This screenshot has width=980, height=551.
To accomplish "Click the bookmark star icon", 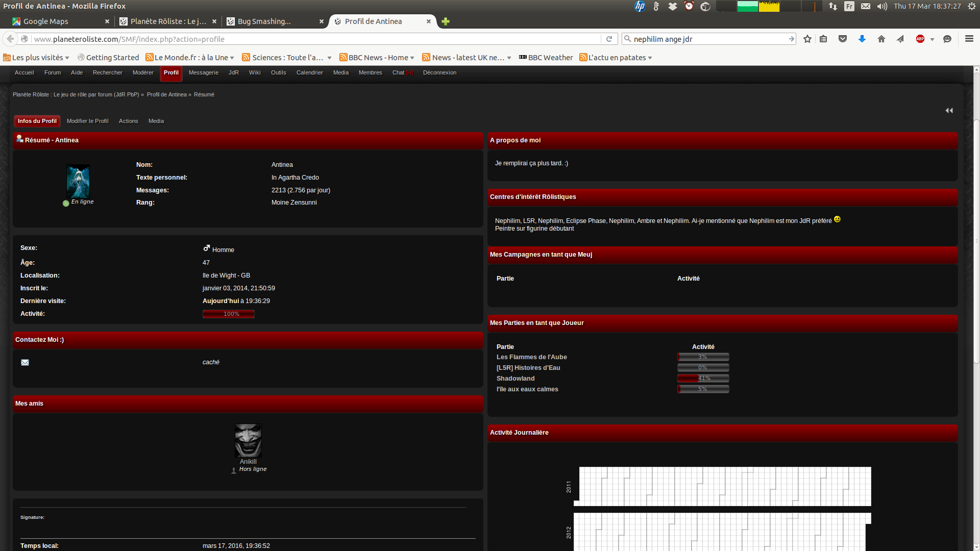I will (807, 39).
